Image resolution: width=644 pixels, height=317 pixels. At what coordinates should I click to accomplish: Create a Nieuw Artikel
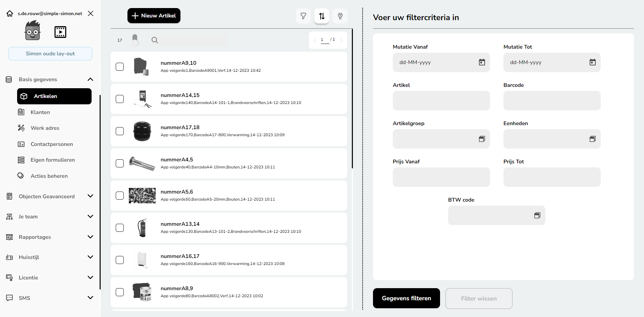(x=154, y=16)
